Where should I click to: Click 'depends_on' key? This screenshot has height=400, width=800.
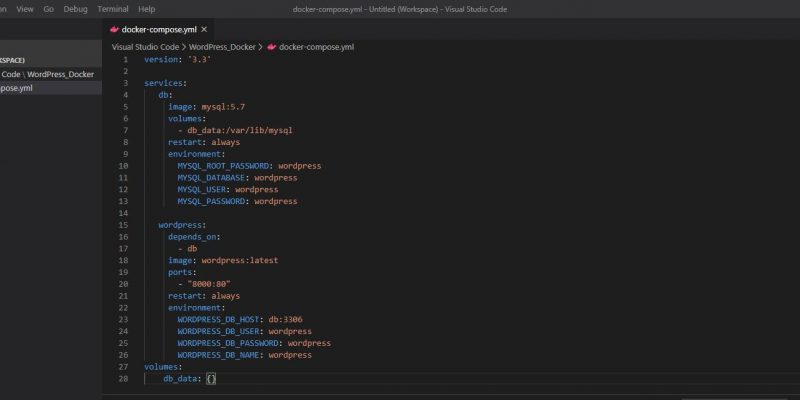point(192,237)
